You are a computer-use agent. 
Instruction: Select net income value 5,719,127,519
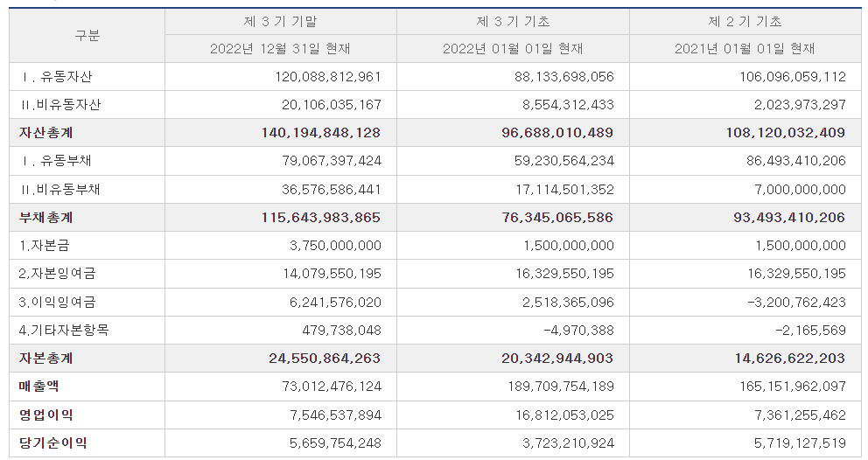click(800, 443)
